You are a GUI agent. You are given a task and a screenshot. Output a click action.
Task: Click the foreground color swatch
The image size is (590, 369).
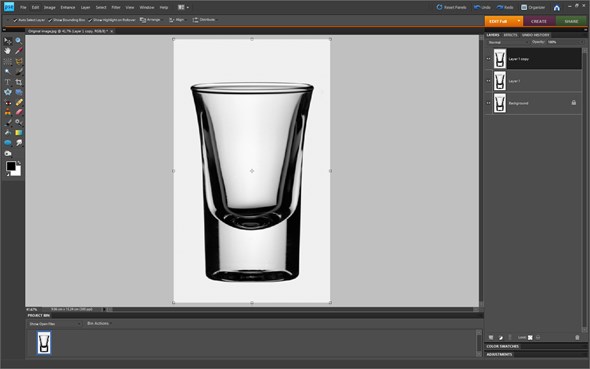coord(11,166)
